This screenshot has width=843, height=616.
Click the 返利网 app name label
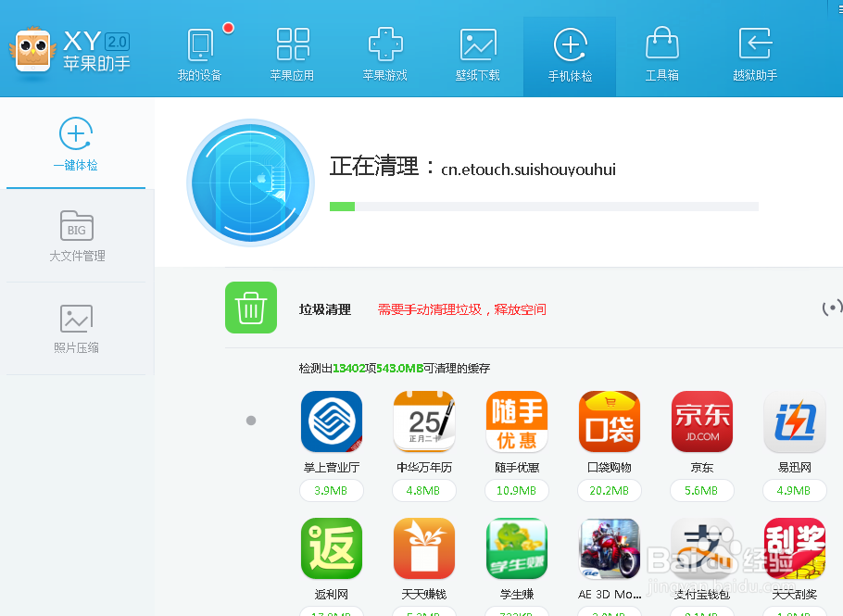pyautogui.click(x=332, y=595)
